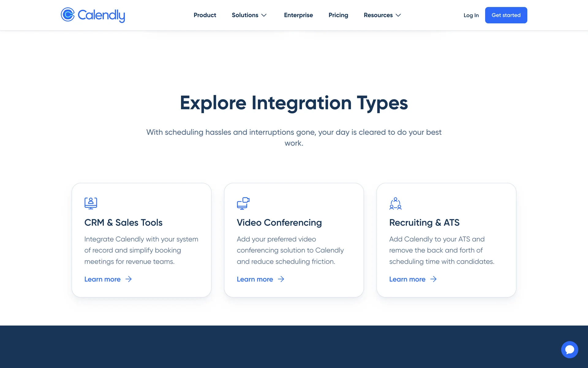Learn more about Recruiting & ATS
588x368 pixels.
click(407, 279)
